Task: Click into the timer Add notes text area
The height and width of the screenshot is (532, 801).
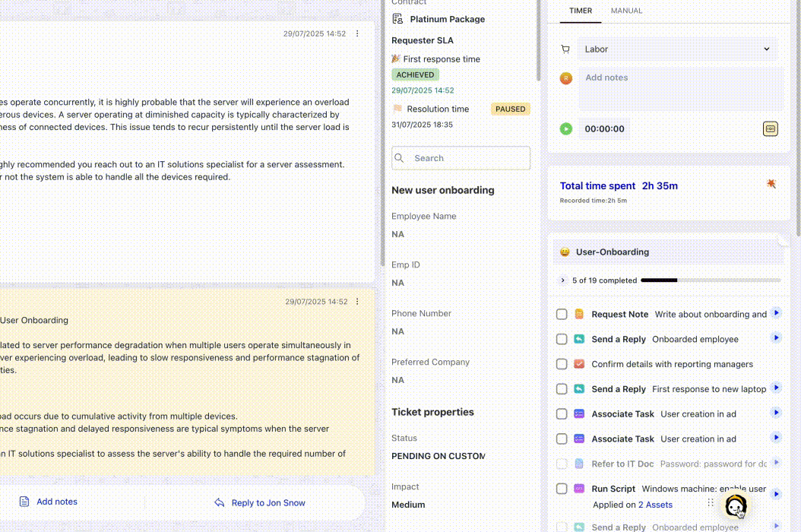Action: pos(681,90)
